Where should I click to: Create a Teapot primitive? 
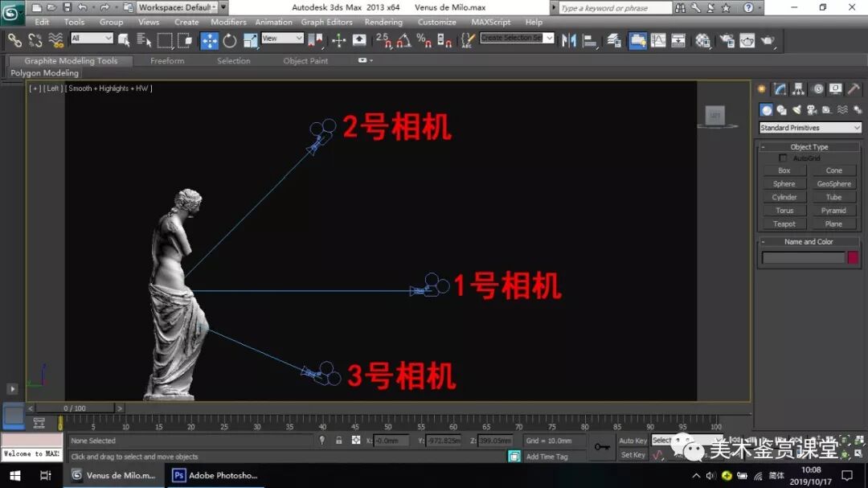(784, 223)
